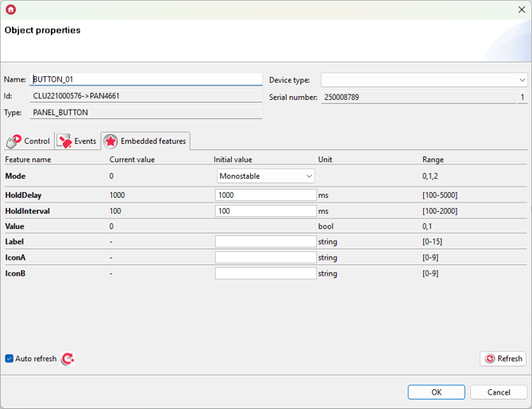Click the Control tab hand icon
Screen dimensions: 532x409
coord(13,141)
